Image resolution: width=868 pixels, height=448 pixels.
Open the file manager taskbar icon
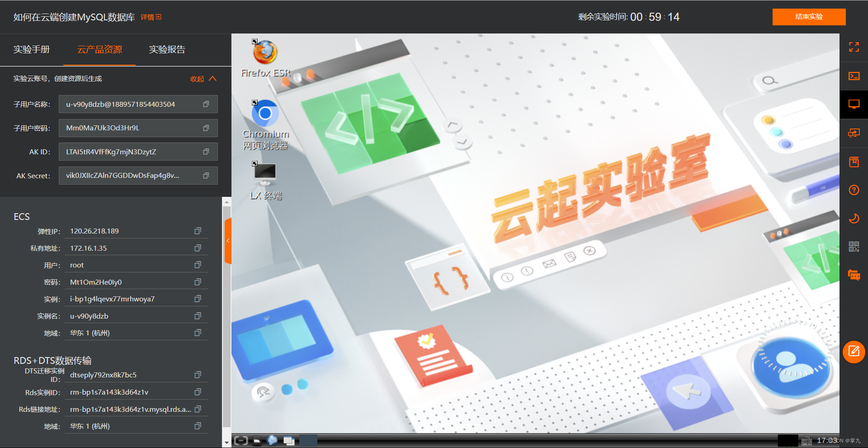pos(257,441)
